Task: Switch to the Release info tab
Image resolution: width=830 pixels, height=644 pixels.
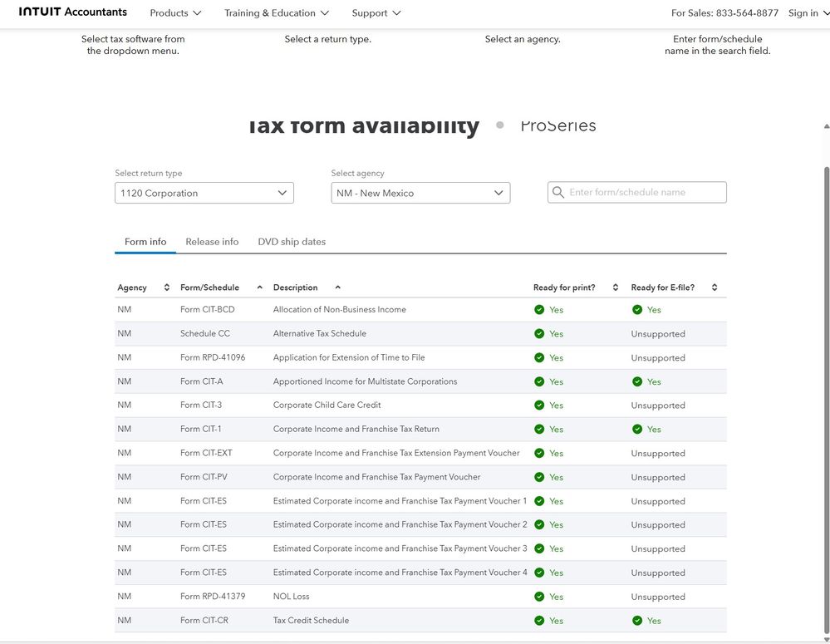Action: tap(212, 242)
